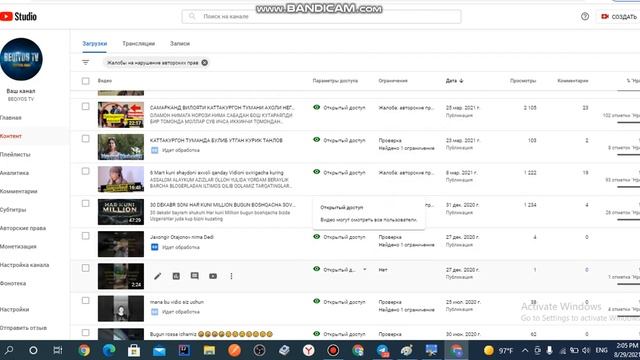Click title mana bu vidio siz uchun

177,302
